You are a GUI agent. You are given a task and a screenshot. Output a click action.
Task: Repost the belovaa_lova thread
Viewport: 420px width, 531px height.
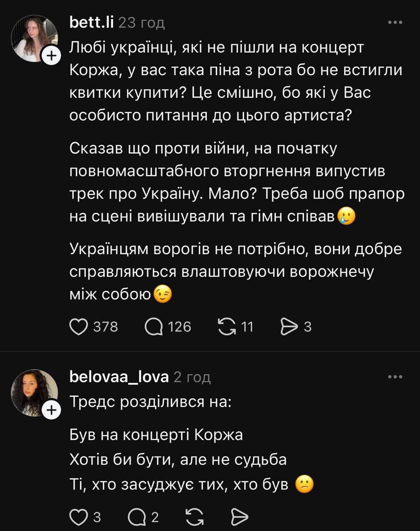[195, 517]
